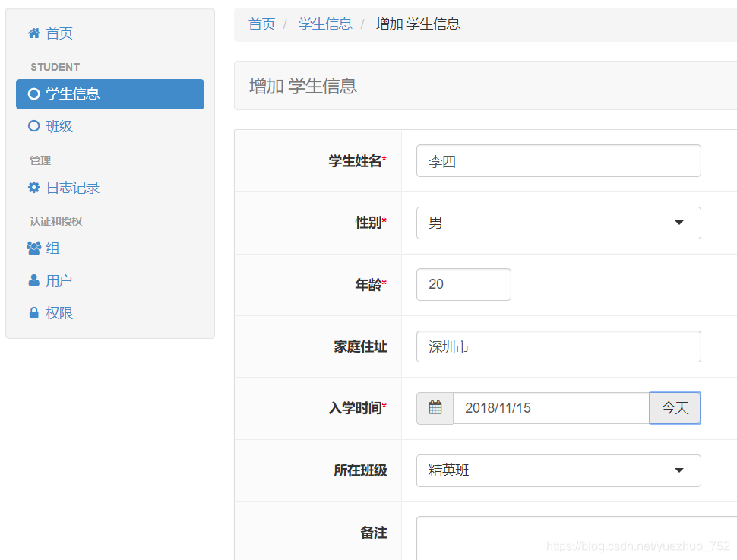
Task: Open the 性别 dropdown showing 男
Action: (558, 223)
